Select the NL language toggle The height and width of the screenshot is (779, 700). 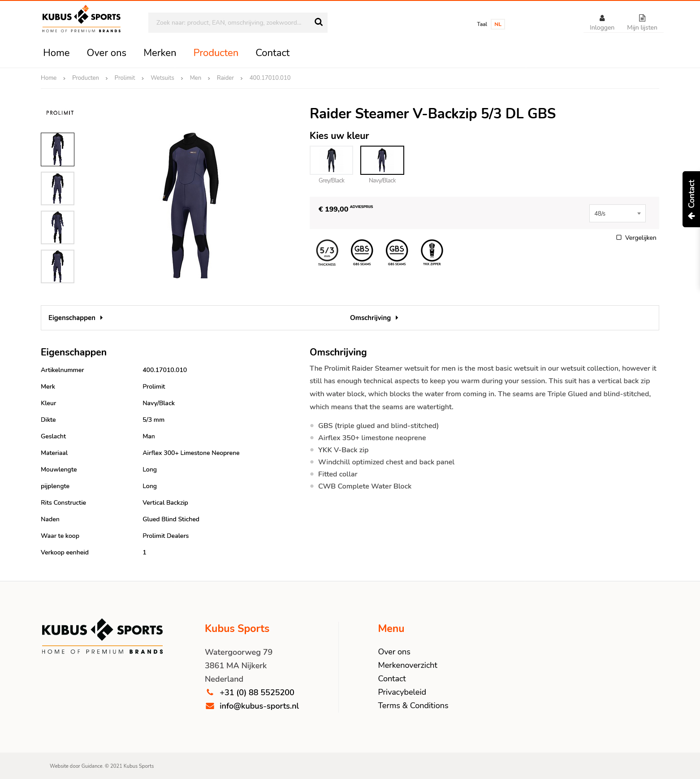click(498, 24)
